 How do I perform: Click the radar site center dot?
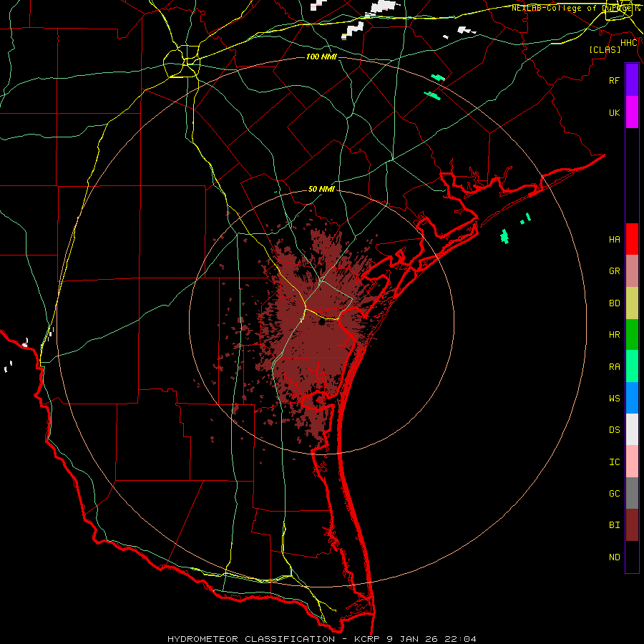(x=321, y=322)
